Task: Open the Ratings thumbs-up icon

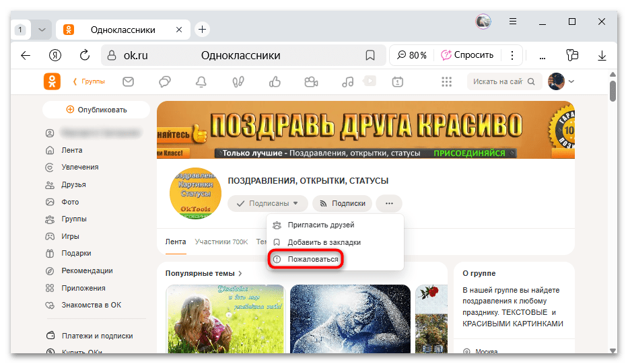Action: pyautogui.click(x=275, y=81)
